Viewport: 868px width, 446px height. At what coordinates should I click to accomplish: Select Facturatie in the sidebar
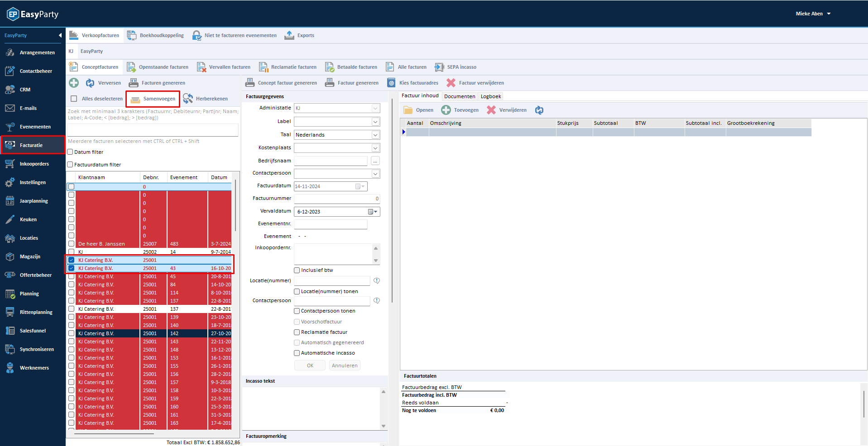[33, 145]
